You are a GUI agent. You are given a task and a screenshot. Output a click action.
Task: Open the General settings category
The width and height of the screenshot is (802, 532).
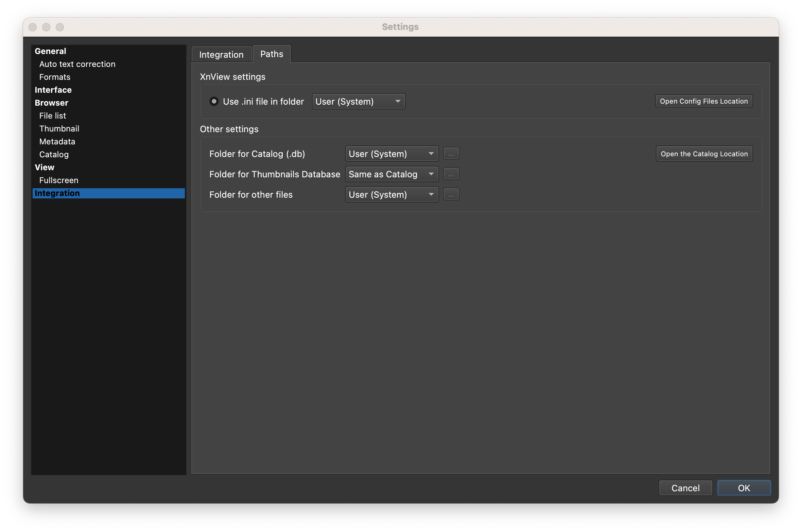click(x=50, y=51)
